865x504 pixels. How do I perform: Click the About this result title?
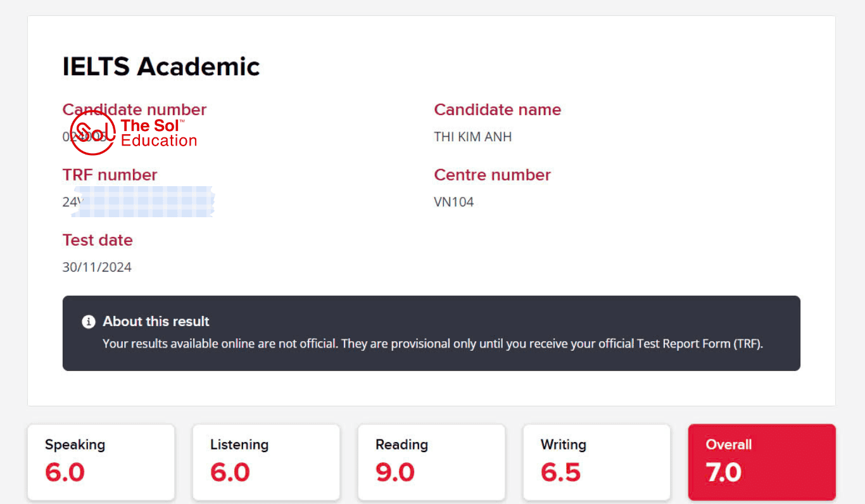[156, 322]
